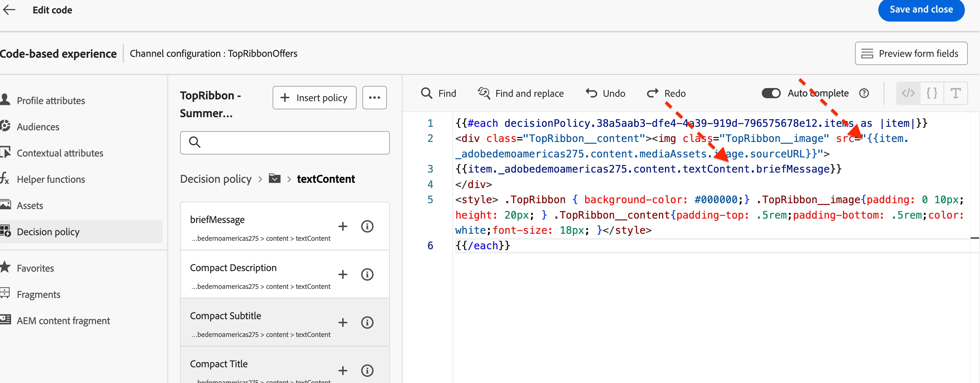Add briefMessage with the plus icon
This screenshot has width=980, height=383.
(x=343, y=226)
